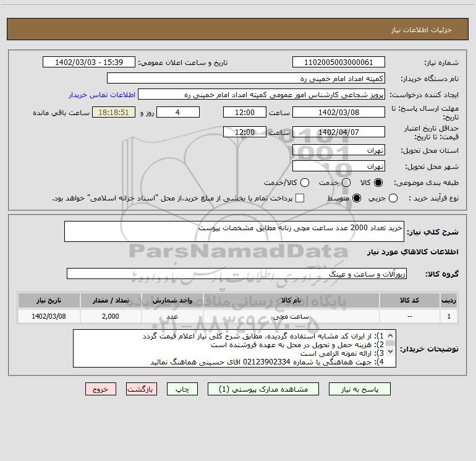Click the price validity time 12:00 field
The height and width of the screenshot is (461, 476).
(245, 132)
